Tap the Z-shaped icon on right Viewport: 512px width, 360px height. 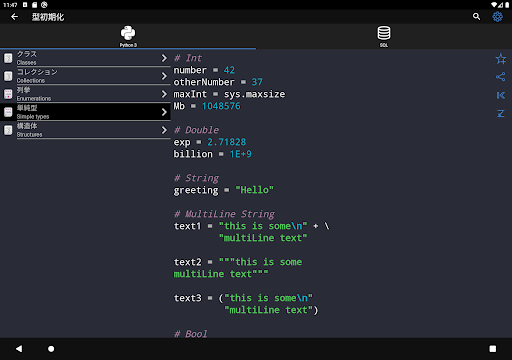[501, 114]
